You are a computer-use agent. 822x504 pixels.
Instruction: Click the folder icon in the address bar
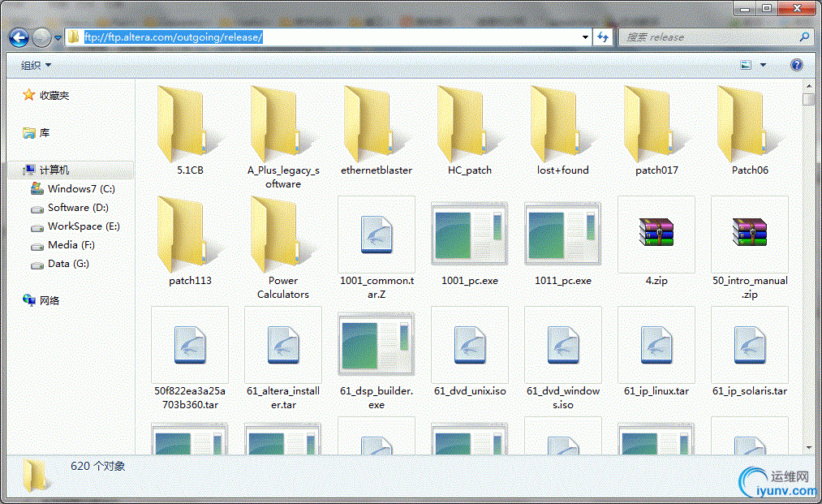click(x=74, y=37)
